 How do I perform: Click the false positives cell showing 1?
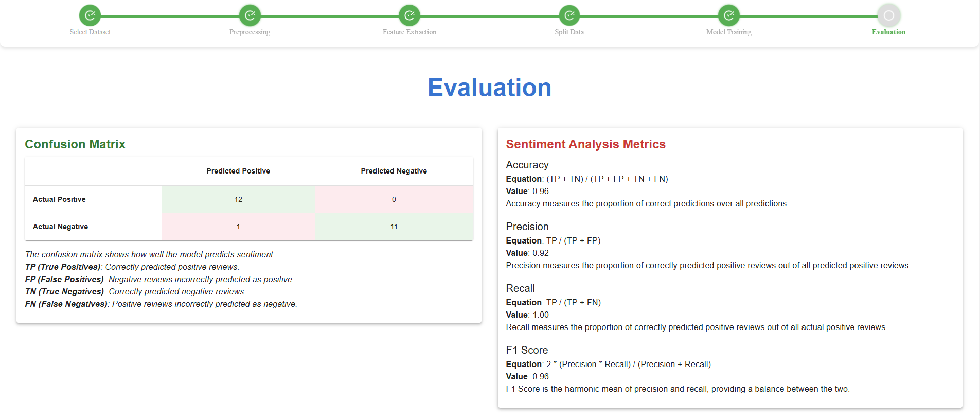[x=238, y=227]
